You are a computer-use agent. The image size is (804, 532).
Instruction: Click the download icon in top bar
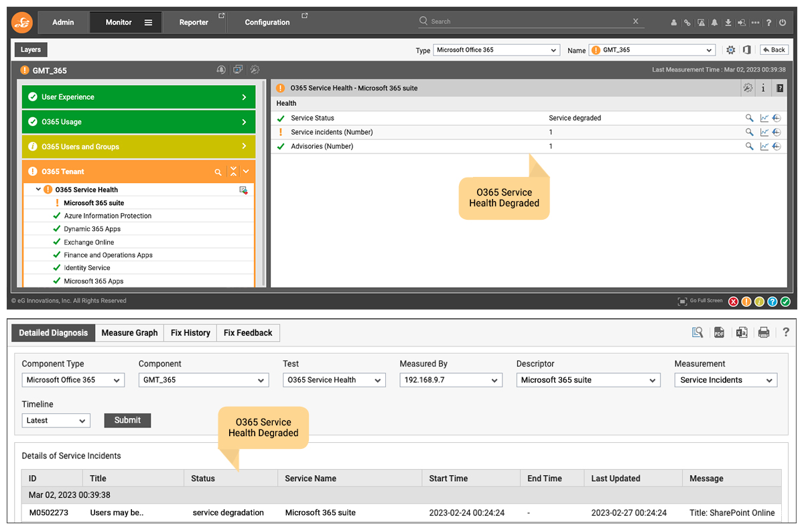pos(728,23)
